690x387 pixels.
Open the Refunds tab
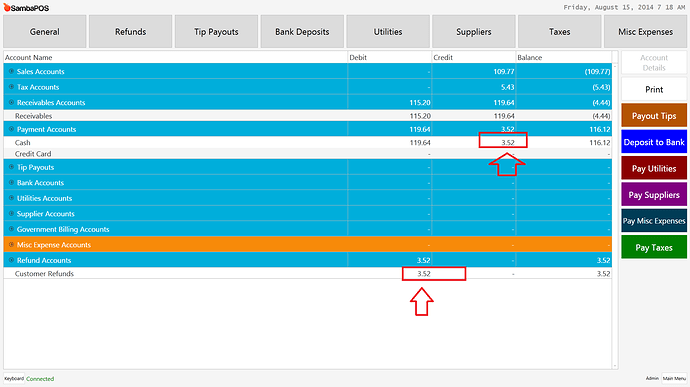click(x=130, y=32)
